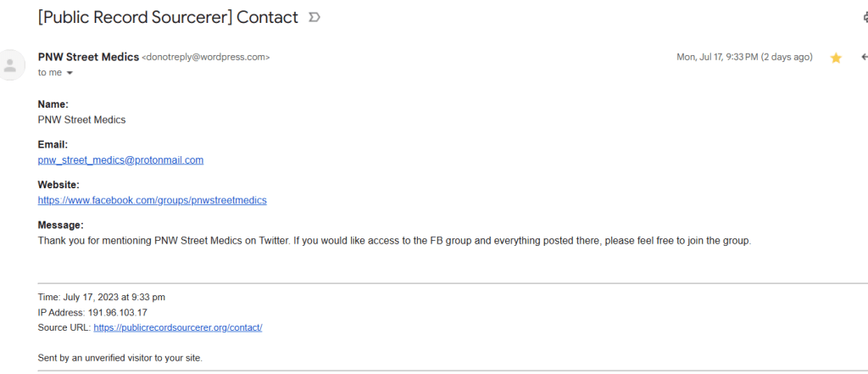
Task: Reply using the arrow icon beside the star
Action: pyautogui.click(x=864, y=58)
